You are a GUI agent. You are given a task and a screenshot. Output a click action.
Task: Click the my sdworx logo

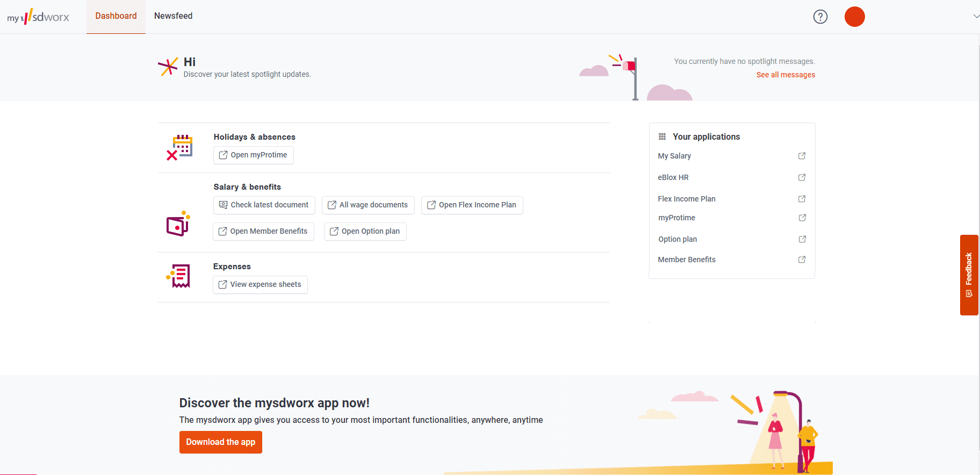38,17
